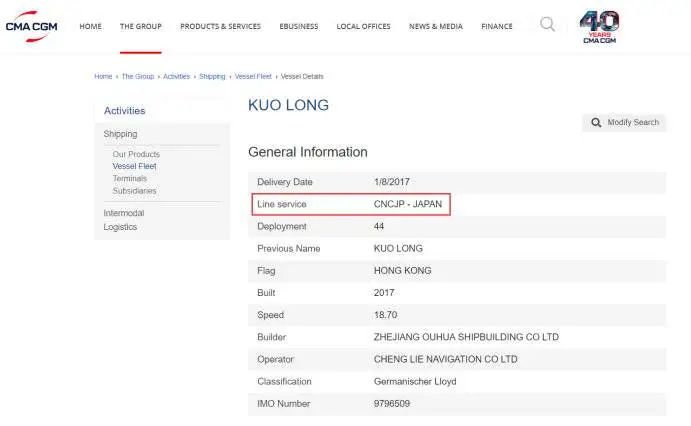Click IMO Number value 9796509
The height and width of the screenshot is (426, 691).
pos(392,404)
